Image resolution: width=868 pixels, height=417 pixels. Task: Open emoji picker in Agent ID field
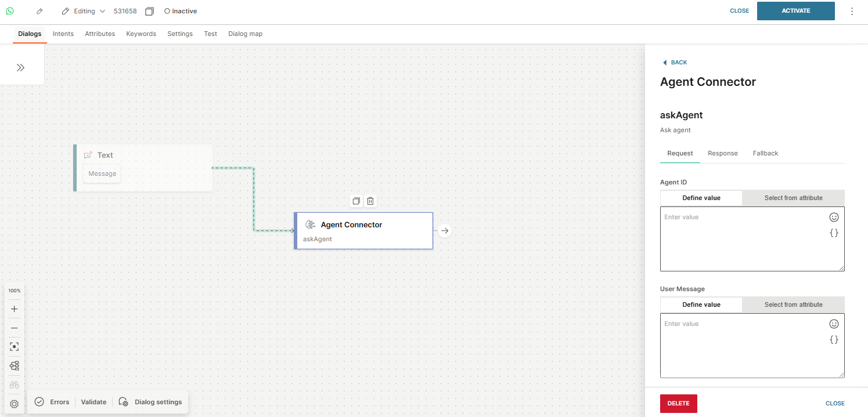tap(834, 217)
